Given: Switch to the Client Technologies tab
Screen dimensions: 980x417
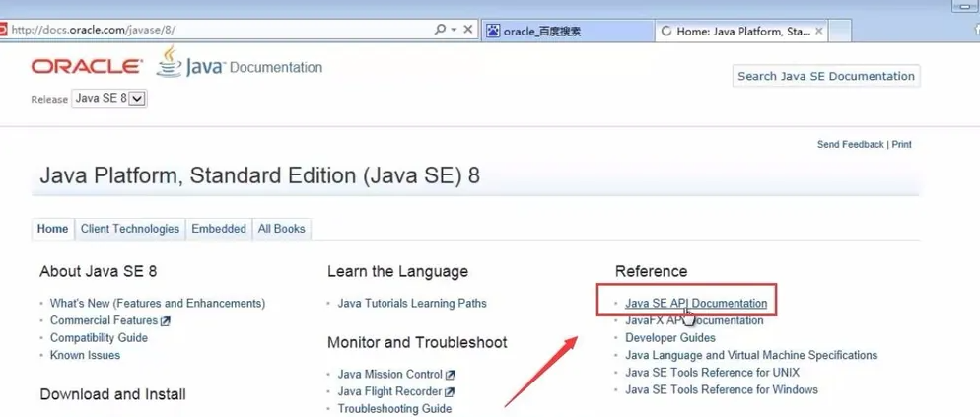Looking at the screenshot, I should 130,229.
